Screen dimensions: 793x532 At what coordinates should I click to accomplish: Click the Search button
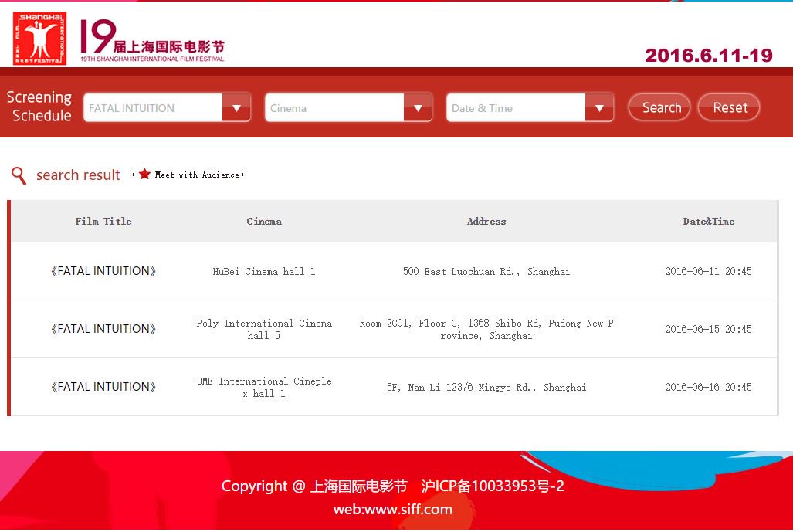[x=659, y=107]
